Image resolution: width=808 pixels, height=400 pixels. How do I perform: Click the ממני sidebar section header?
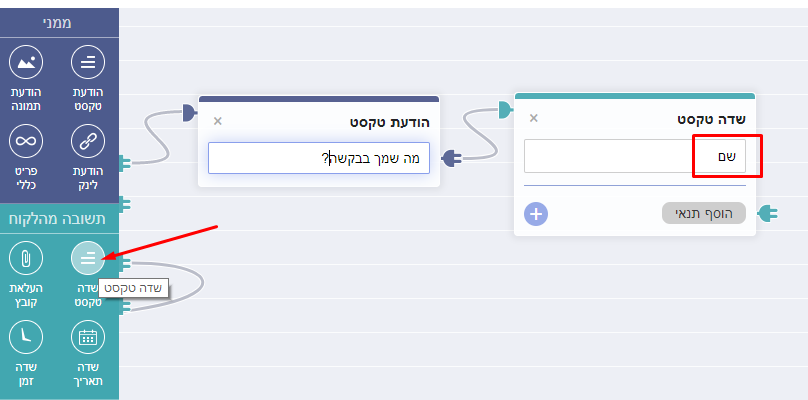tap(59, 23)
